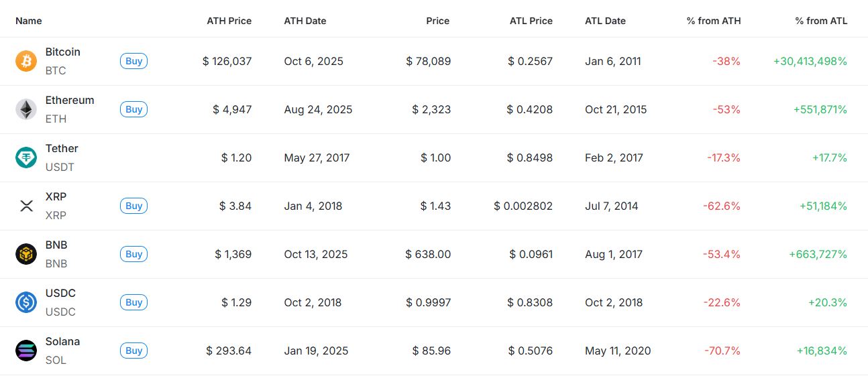Click the Bitcoin coin logo icon
The image size is (868, 376).
tap(26, 61)
